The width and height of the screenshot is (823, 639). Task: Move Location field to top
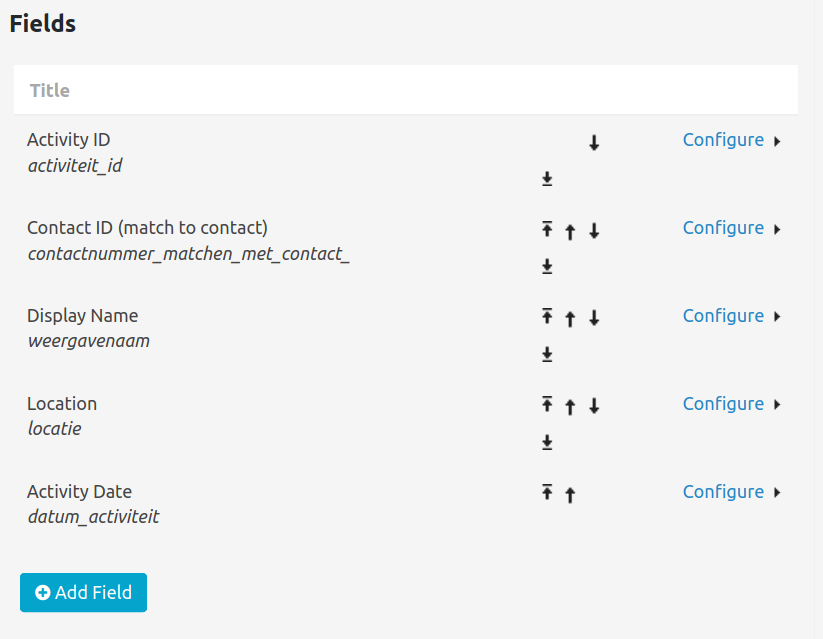click(x=547, y=404)
